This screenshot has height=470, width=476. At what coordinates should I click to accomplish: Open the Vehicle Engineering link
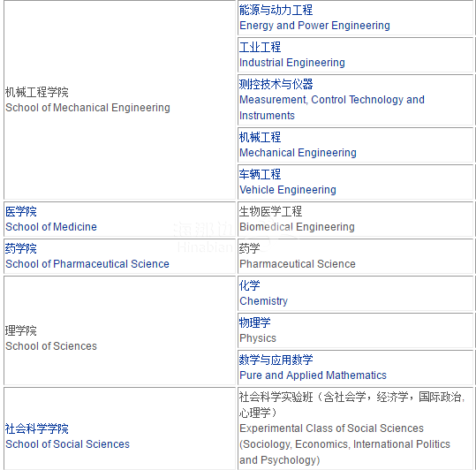click(x=288, y=190)
